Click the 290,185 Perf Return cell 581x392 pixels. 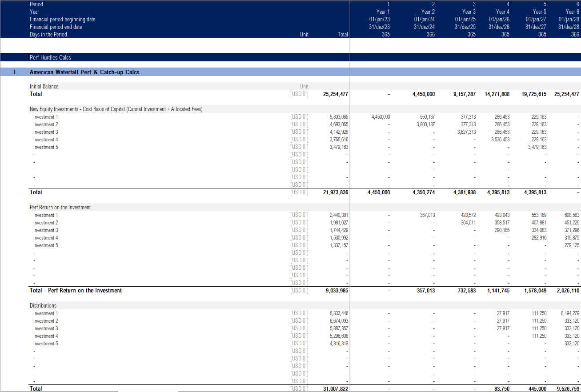click(x=502, y=230)
